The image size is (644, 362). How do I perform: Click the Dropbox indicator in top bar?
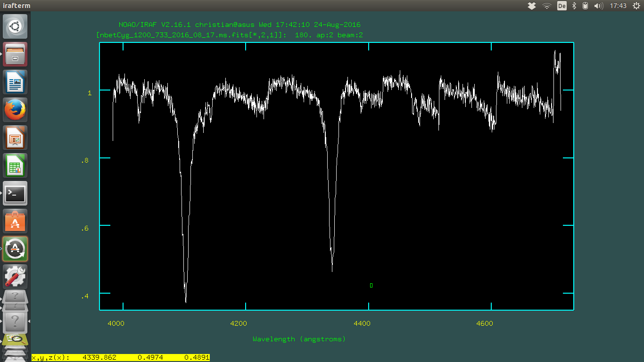pyautogui.click(x=532, y=6)
